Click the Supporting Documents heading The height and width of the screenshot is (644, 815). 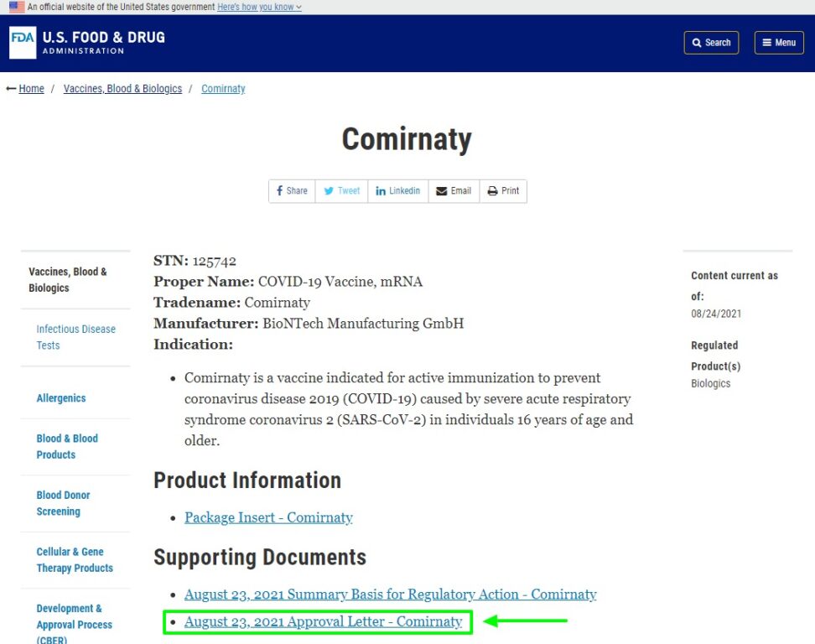[x=260, y=557]
